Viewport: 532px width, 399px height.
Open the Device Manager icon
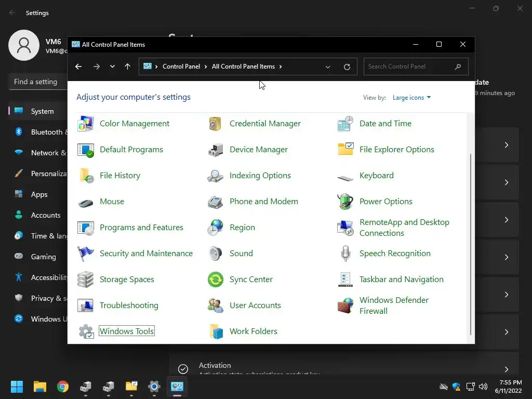pos(215,150)
